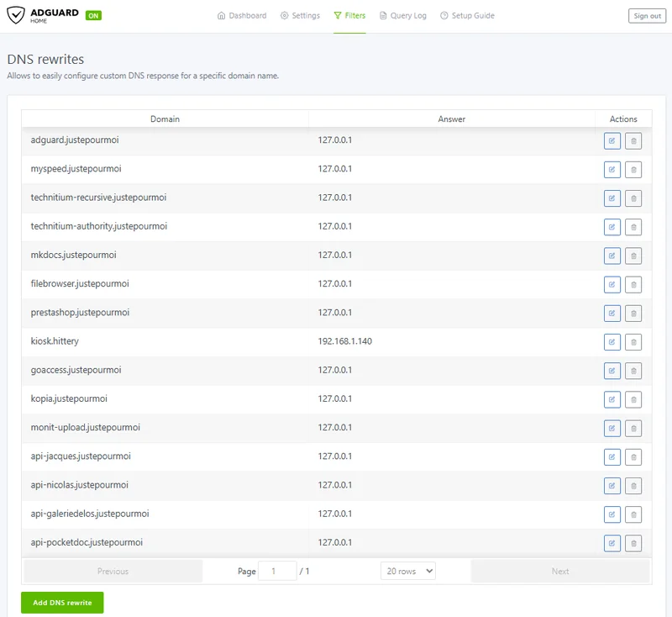Go to the Dashboard tab
The width and height of the screenshot is (672, 617).
coord(242,15)
